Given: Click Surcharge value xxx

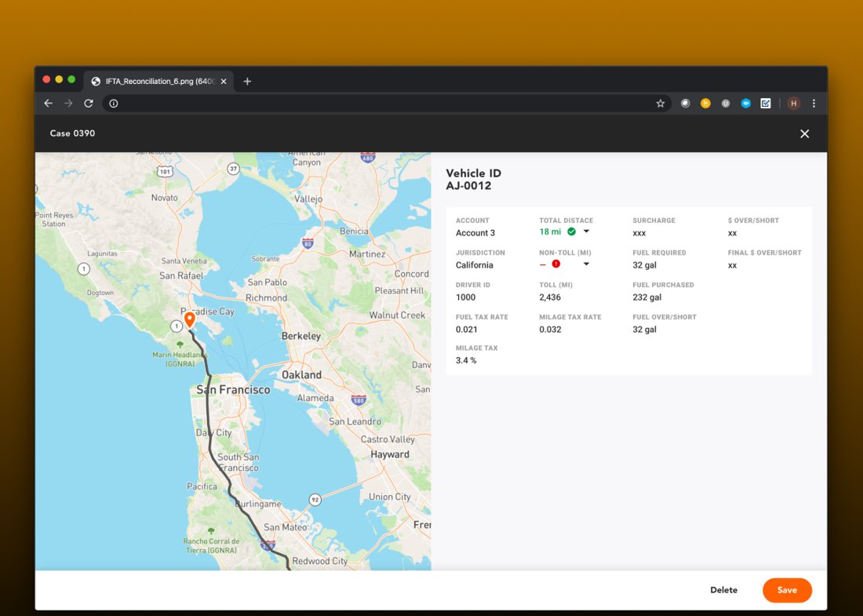Looking at the screenshot, I should [x=639, y=233].
